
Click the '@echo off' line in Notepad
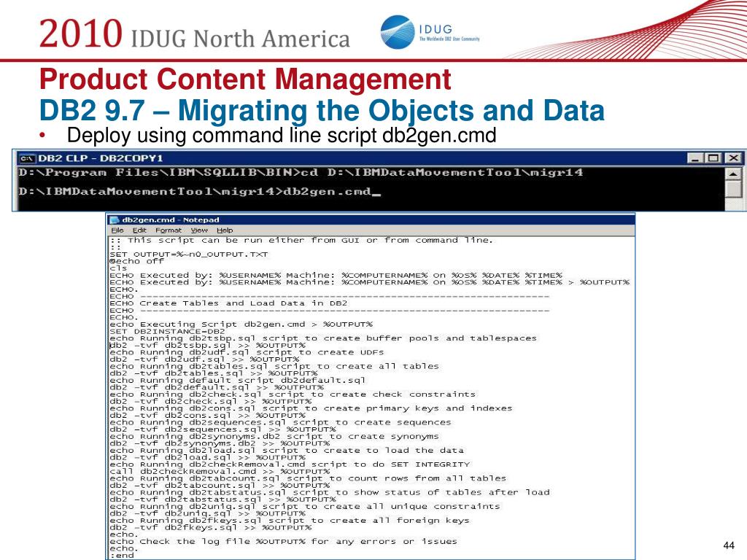pyautogui.click(x=136, y=262)
